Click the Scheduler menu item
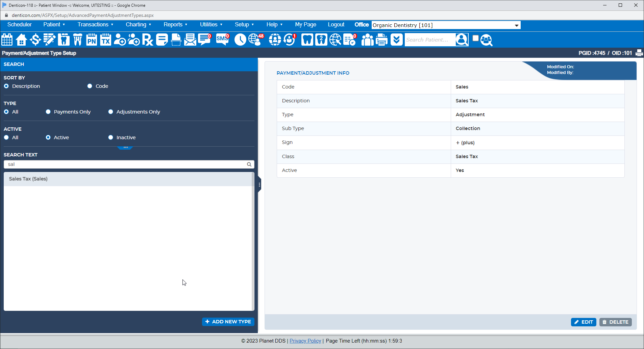The width and height of the screenshot is (644, 349). (20, 25)
